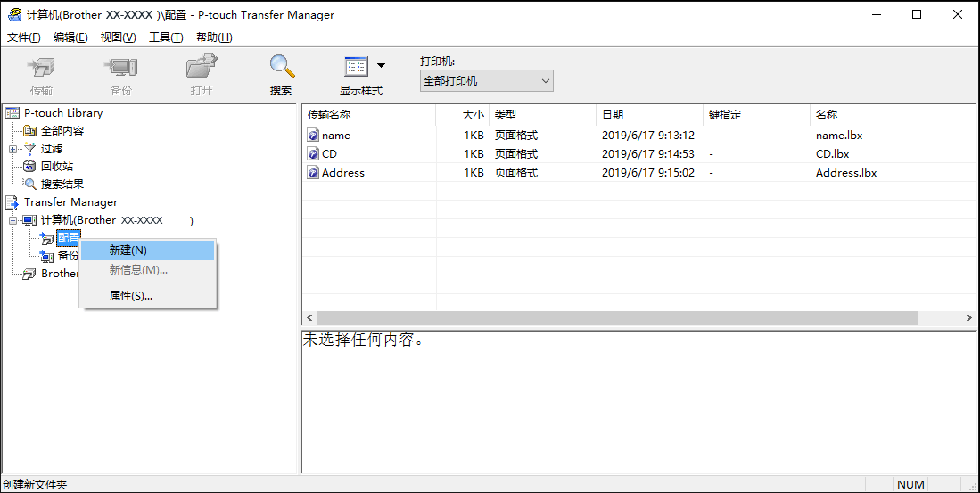Viewport: 980px width, 493px height.
Task: Select the 回收站 recycle bin item
Action: [x=57, y=167]
